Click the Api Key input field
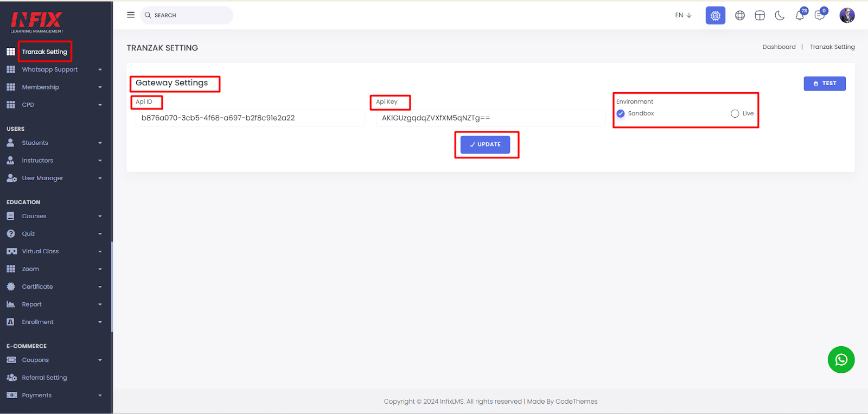The height and width of the screenshot is (414, 868). (490, 118)
